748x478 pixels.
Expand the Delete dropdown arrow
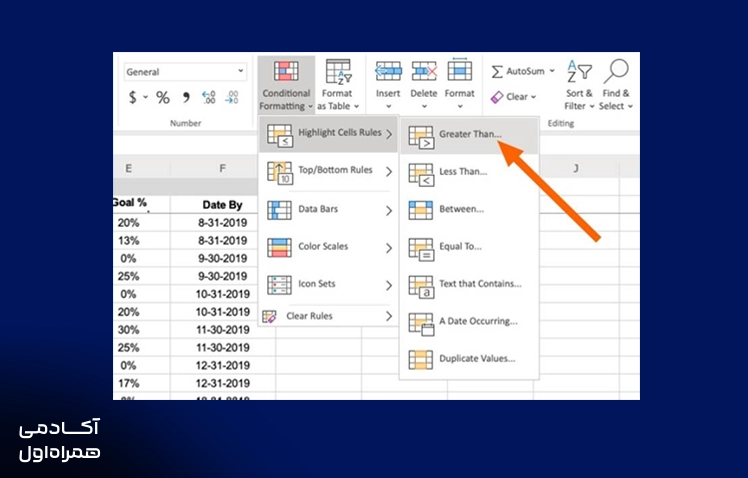(424, 106)
